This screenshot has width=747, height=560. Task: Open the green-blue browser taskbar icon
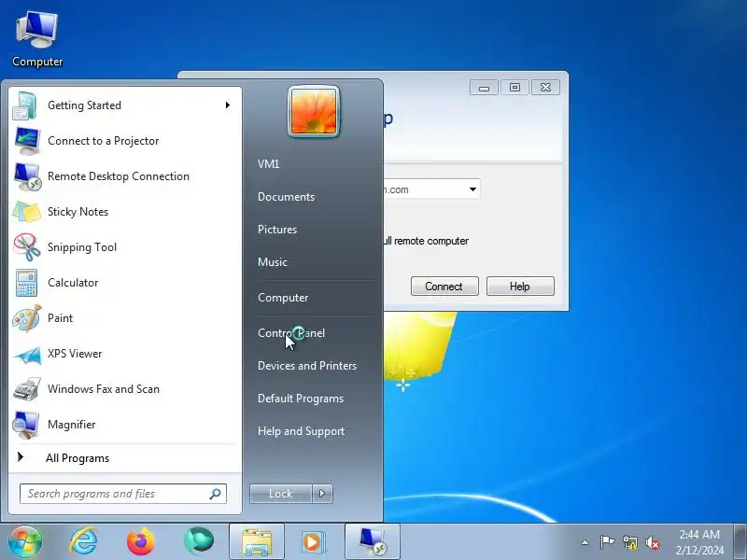point(199,541)
